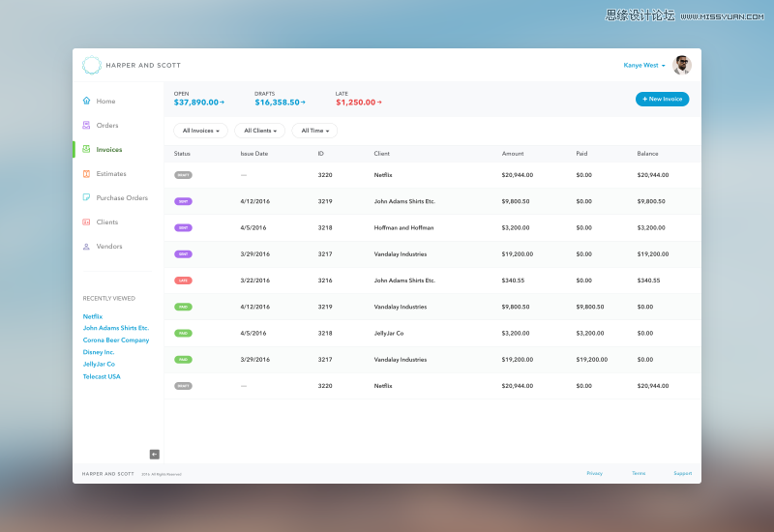Click the Home icon in sidebar

[x=86, y=101]
